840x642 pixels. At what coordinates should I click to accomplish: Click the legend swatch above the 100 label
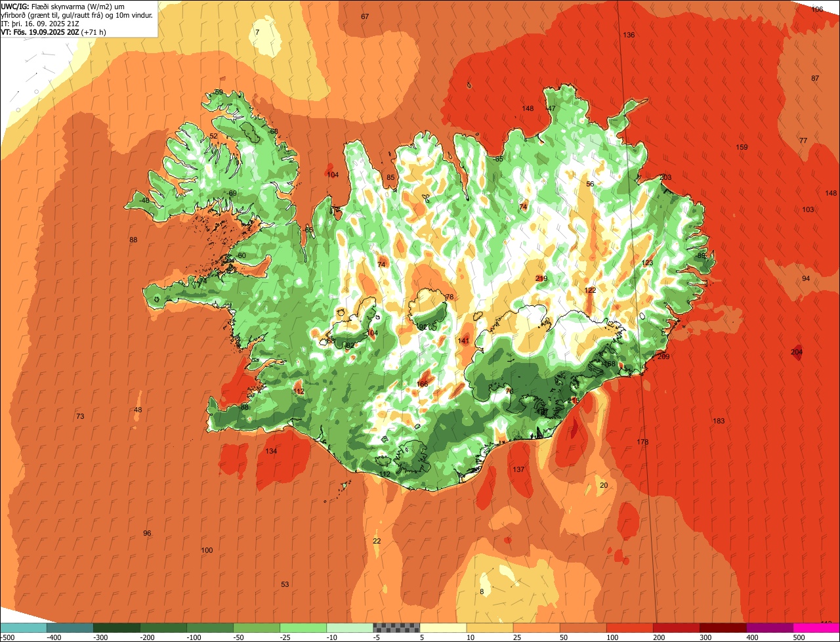630,628
